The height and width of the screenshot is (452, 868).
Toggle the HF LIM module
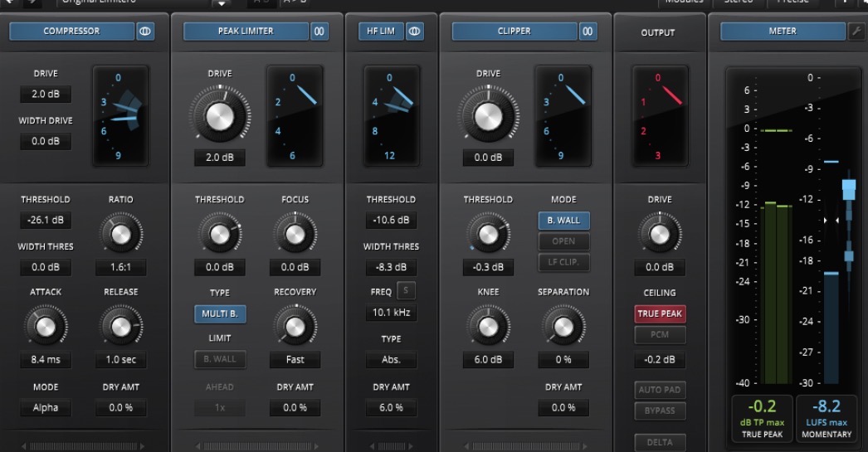[x=381, y=31]
